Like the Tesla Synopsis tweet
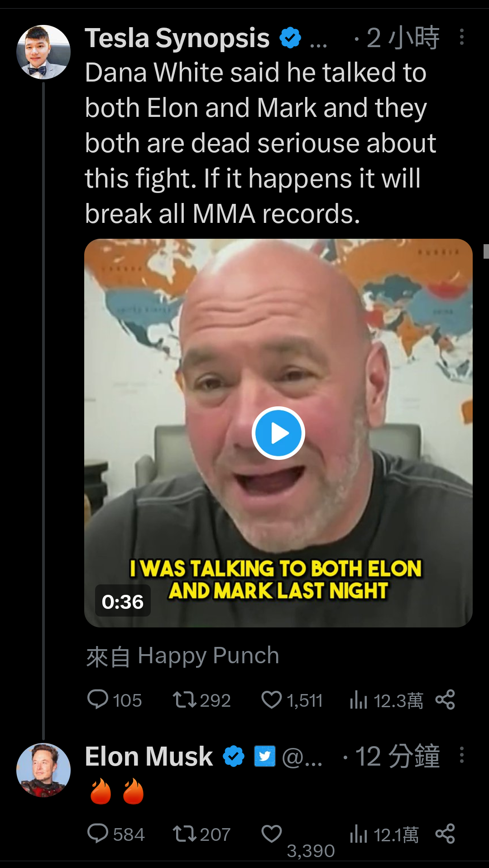The image size is (489, 868). [x=272, y=699]
